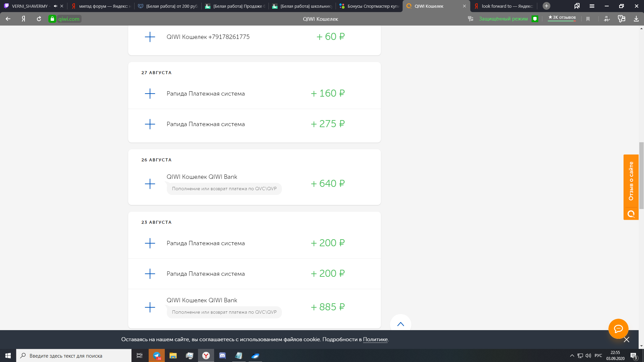Close the VERNI_SHAVERMY tab
The height and width of the screenshot is (362, 644).
[x=62, y=6]
